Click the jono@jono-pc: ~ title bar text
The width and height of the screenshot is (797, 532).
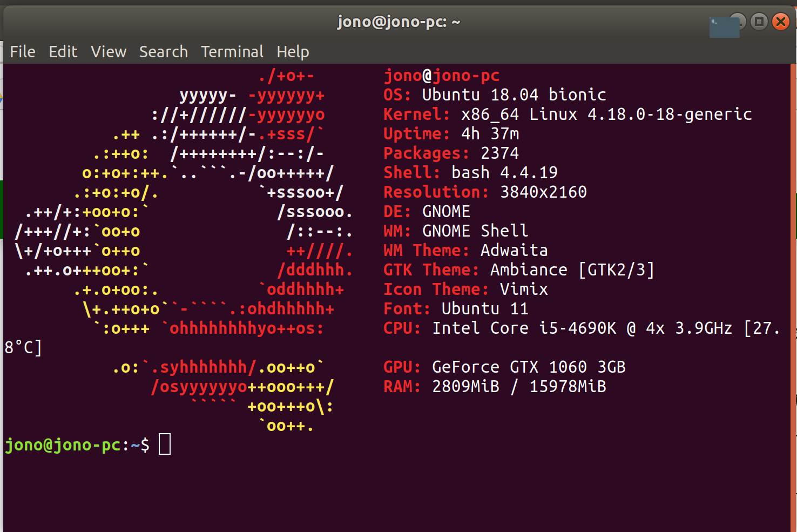[x=399, y=22]
